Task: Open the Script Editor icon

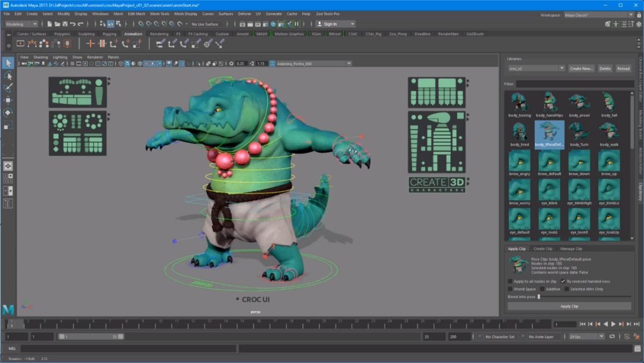Action: (637, 349)
